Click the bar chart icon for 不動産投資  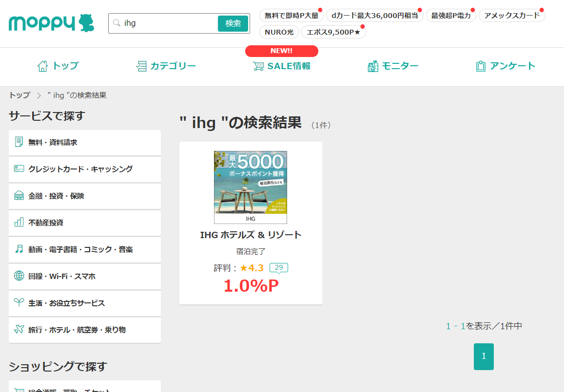point(19,222)
